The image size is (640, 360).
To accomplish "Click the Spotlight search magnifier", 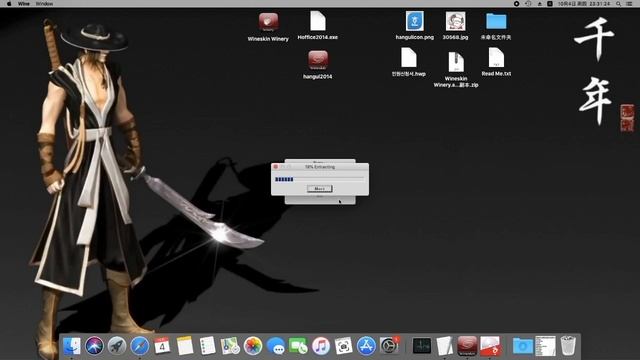I will click(619, 4).
